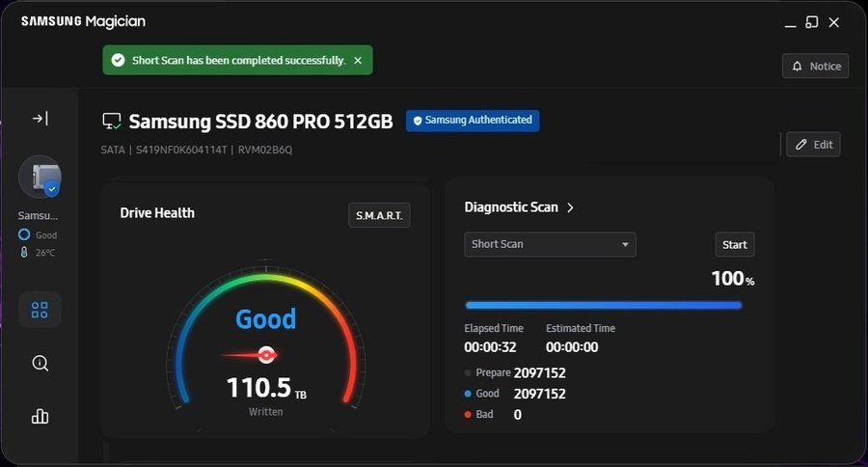The image size is (868, 467).
Task: Open the bar chart benchmark icon in the sidebar
Action: point(40,416)
